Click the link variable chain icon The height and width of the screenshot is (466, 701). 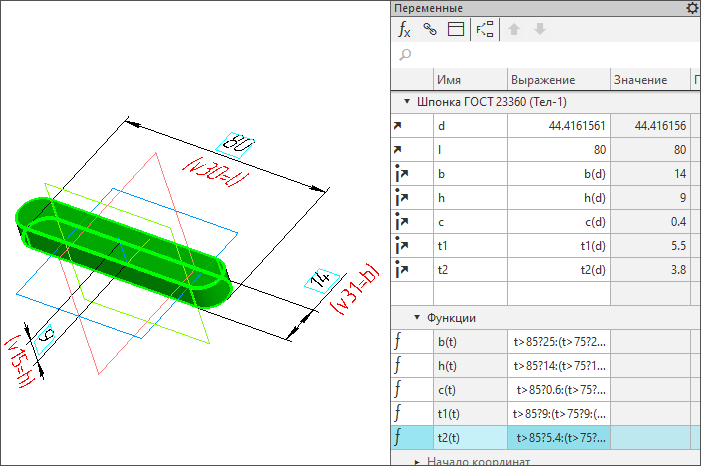click(x=430, y=29)
